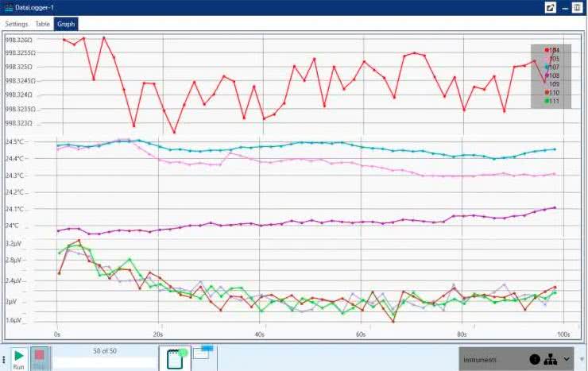Dock the window using the top-right restore button

tap(578, 7)
